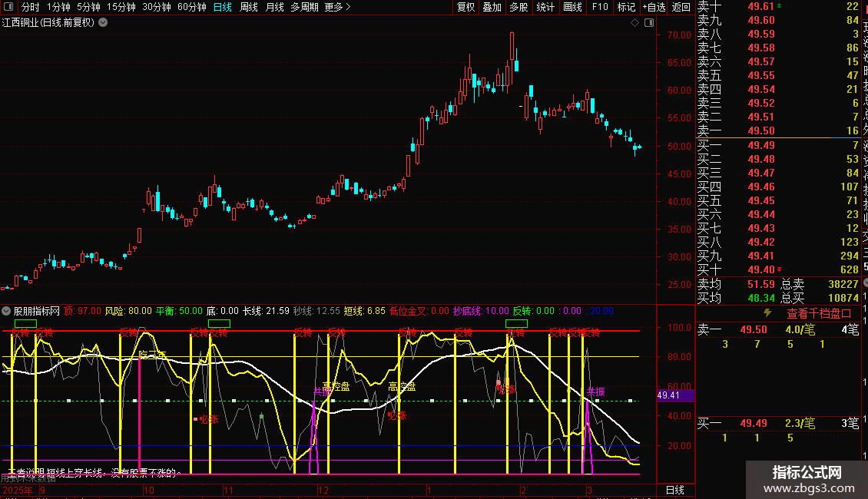Click the lightning bolt icon near 查看千档盘口
The image size is (868, 499).
[x=767, y=313]
